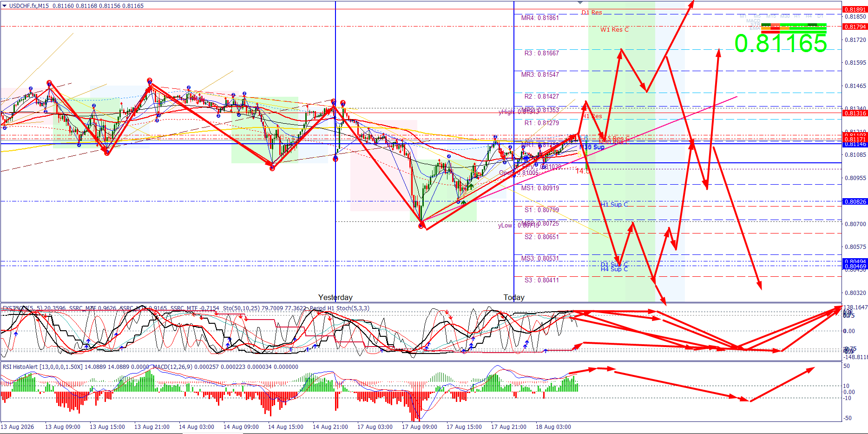Click the 0.80320 price scale value

pyautogui.click(x=855, y=293)
